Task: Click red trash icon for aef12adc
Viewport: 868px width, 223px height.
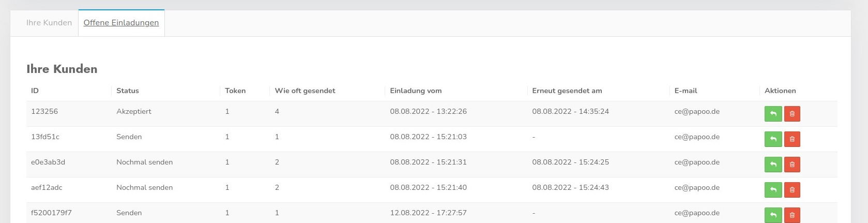Action: pyautogui.click(x=792, y=190)
